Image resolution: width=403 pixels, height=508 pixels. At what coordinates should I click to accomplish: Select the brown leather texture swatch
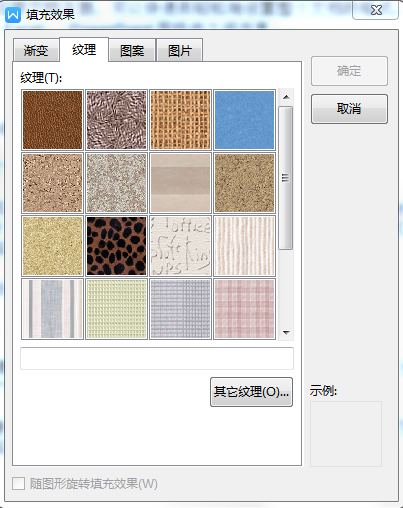52,120
